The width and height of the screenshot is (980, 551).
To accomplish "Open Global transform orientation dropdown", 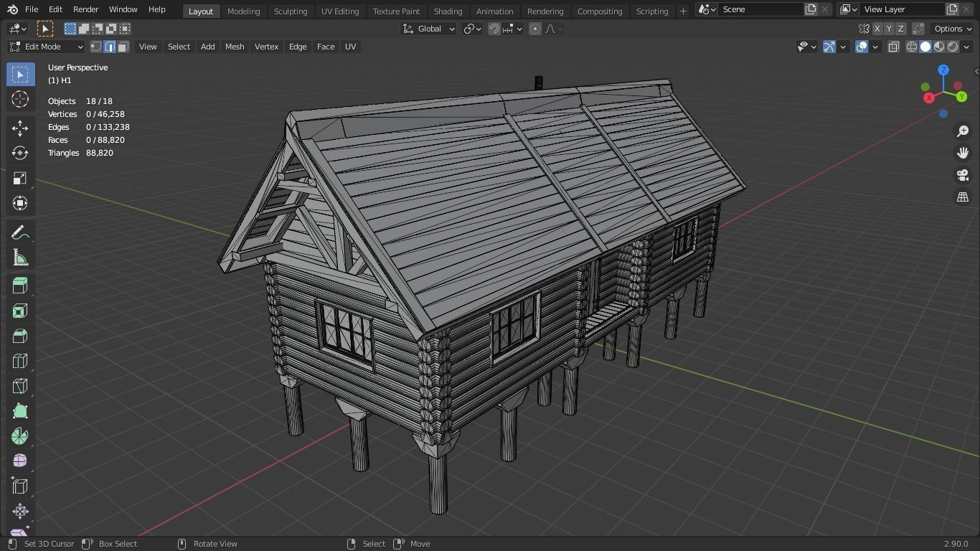I will pyautogui.click(x=428, y=29).
